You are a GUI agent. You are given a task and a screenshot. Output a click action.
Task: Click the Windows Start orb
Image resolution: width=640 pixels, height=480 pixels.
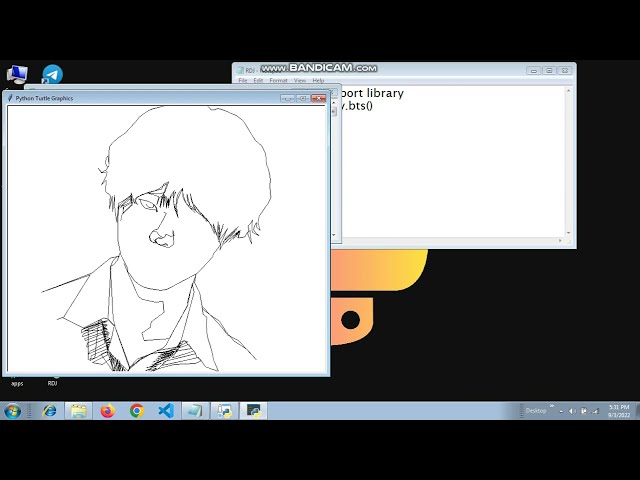[x=12, y=411]
